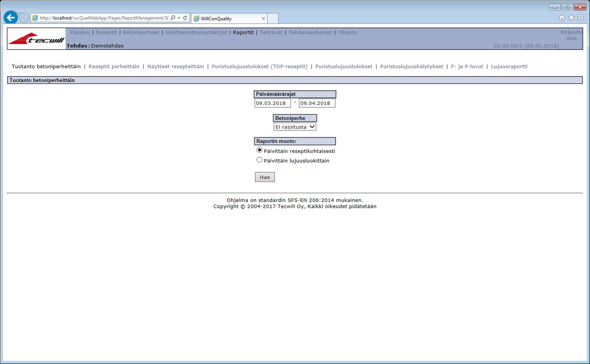Open the Betoniperhe dropdown
The height and width of the screenshot is (364, 590).
click(x=295, y=127)
